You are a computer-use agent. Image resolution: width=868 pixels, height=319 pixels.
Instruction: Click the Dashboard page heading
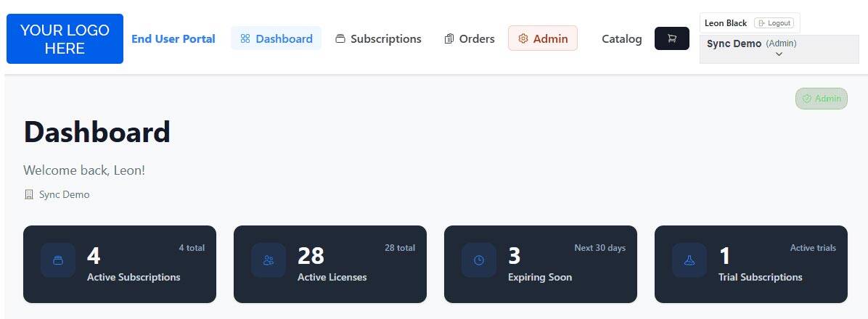[x=97, y=133]
